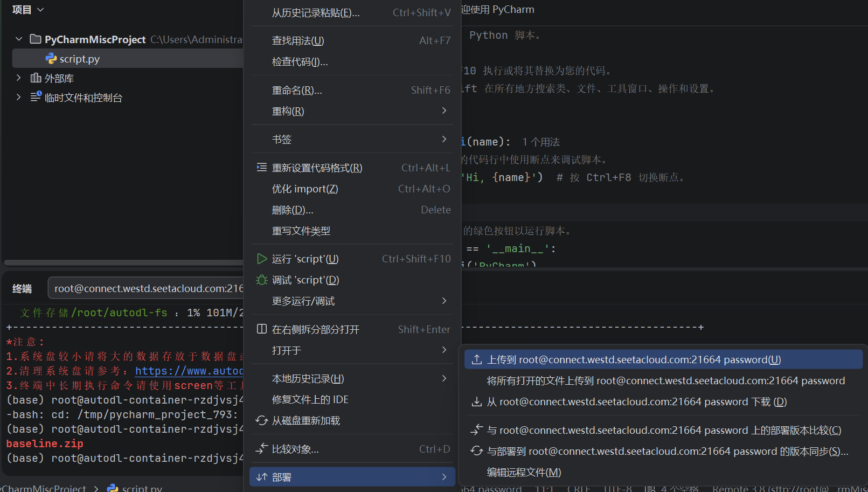Screen dimensions: 868x492
Task: Click 重新设置代码格式 icon
Action: pos(262,167)
